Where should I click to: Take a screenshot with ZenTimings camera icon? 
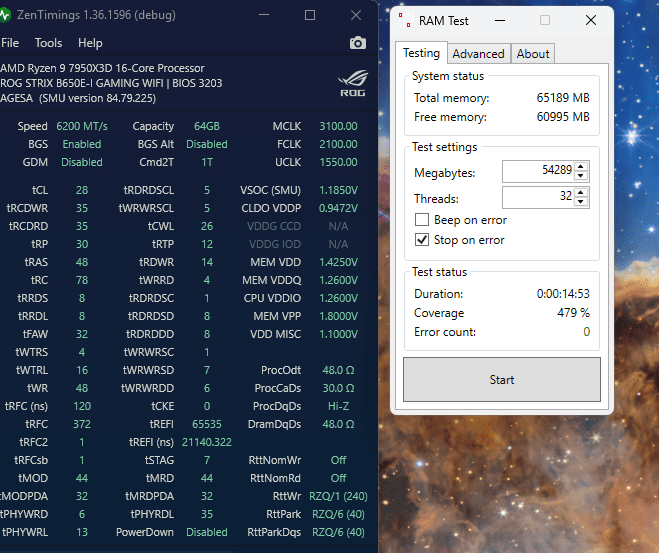pyautogui.click(x=358, y=43)
